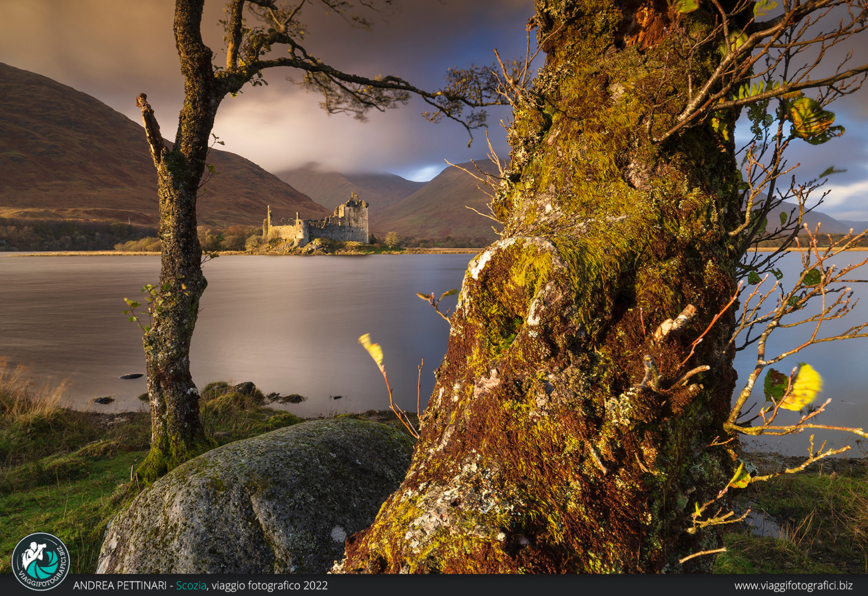Click the green-yellow leaf at upper right

(x=811, y=119)
